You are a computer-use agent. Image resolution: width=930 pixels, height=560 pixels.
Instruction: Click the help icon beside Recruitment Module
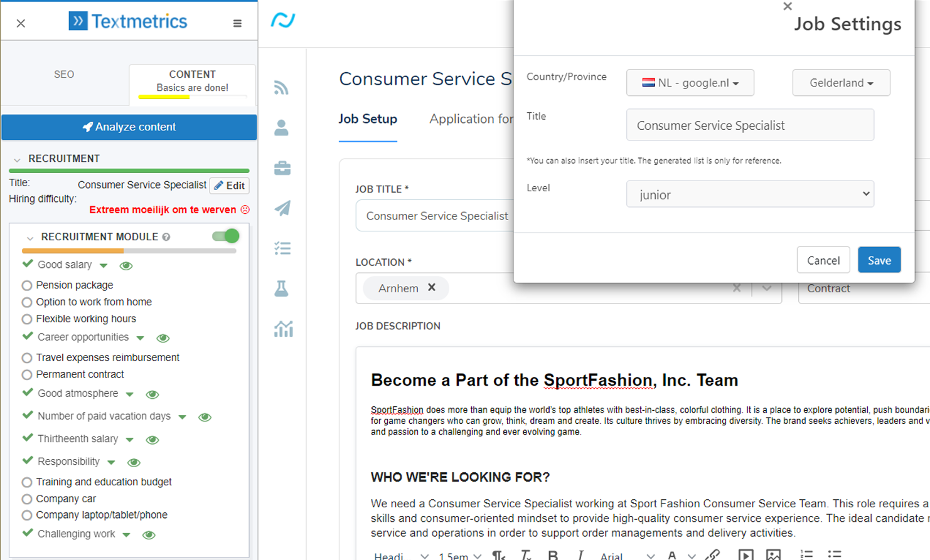[166, 237]
